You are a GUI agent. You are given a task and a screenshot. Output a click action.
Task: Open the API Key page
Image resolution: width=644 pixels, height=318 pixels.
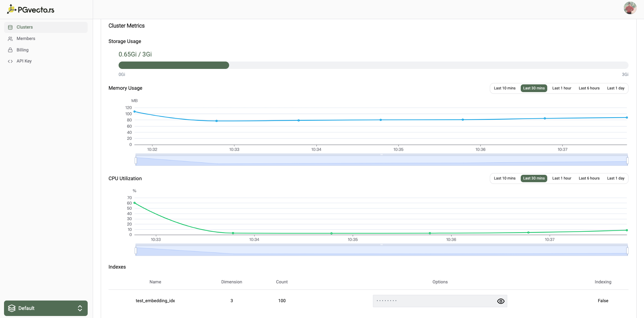[24, 61]
